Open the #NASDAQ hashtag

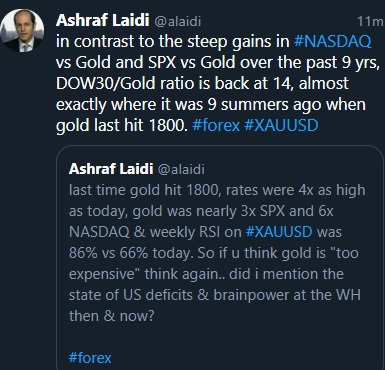(x=333, y=42)
